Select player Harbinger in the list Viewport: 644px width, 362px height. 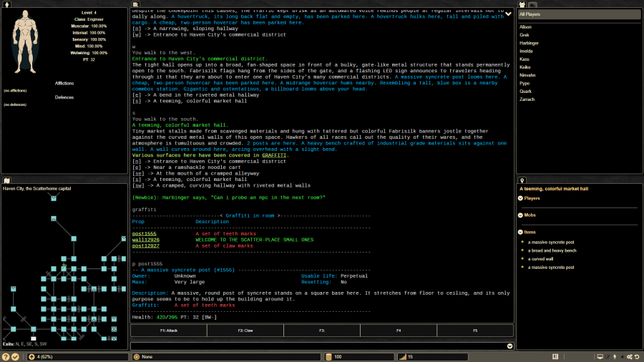[529, 43]
